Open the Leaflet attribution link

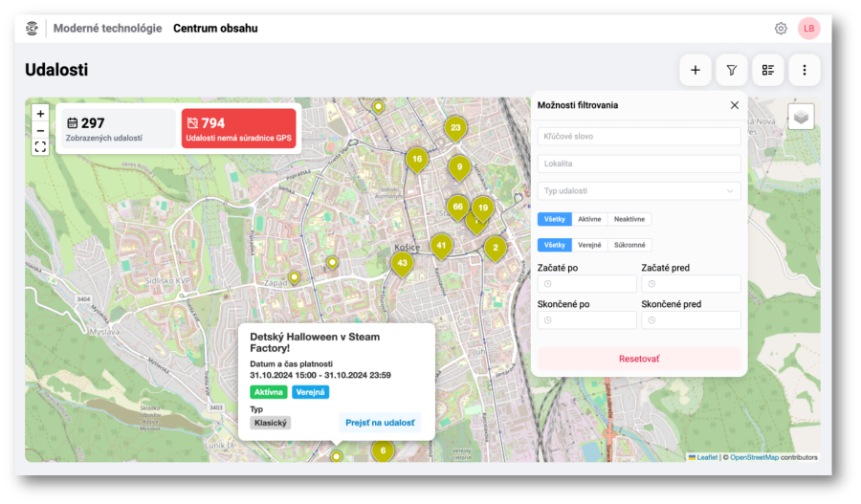coord(707,457)
